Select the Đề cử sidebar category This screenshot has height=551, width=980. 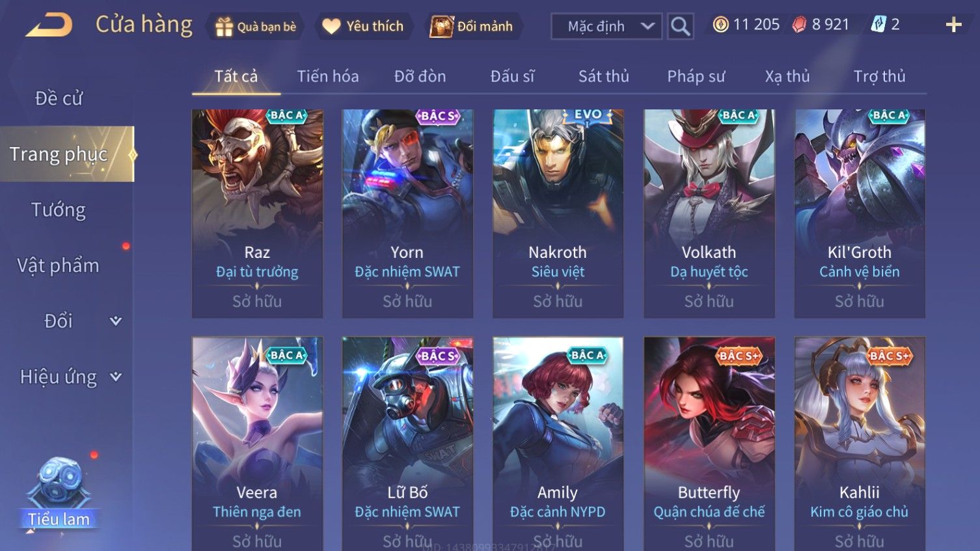click(x=59, y=98)
